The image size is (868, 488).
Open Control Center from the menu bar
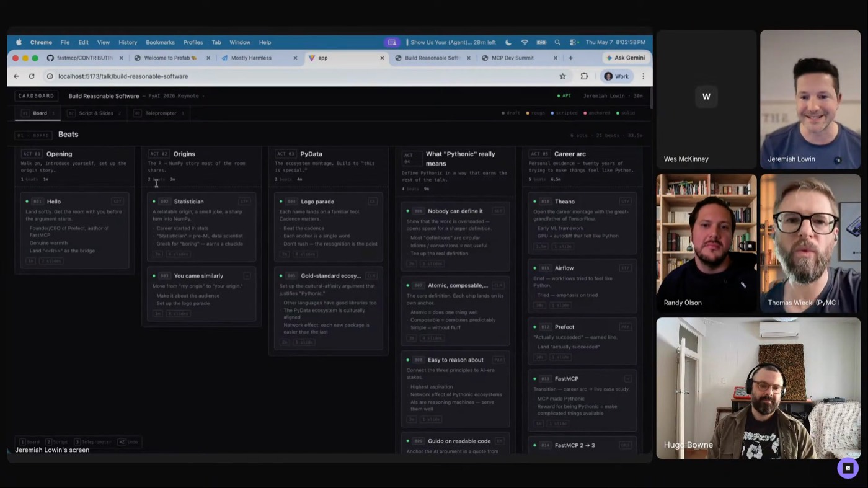573,42
